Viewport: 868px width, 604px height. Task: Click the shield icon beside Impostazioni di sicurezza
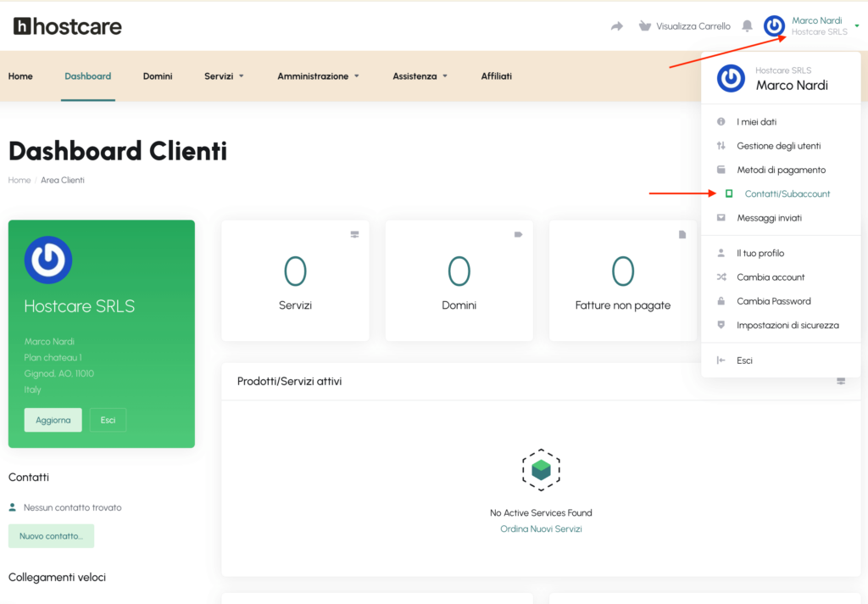(x=721, y=325)
